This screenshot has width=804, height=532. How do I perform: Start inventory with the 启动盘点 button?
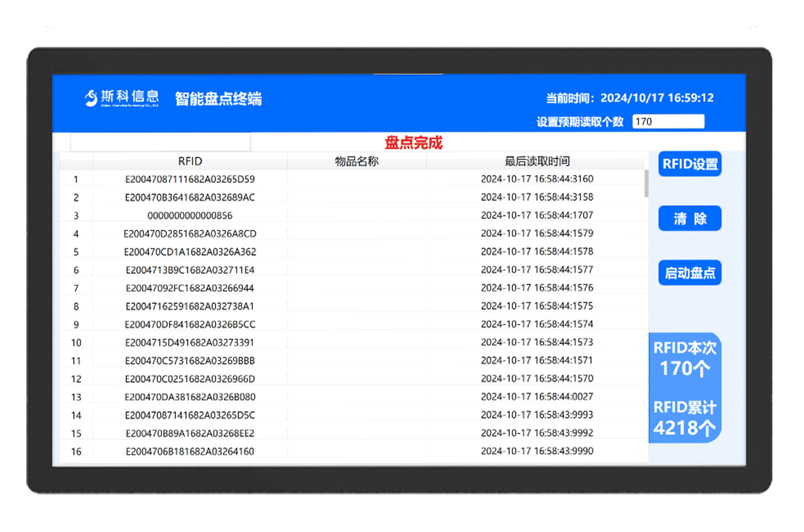[689, 273]
